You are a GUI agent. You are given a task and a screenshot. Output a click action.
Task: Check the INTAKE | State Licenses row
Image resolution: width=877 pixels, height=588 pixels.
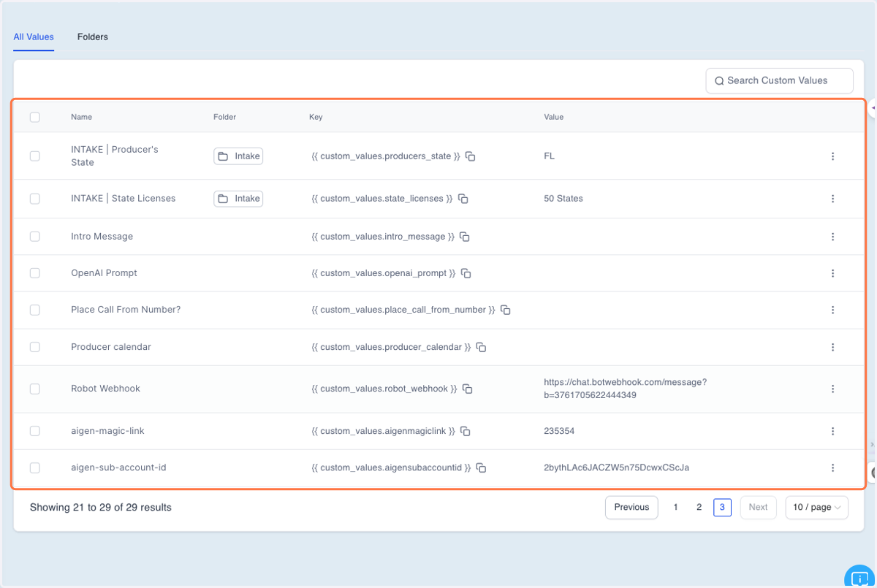point(35,199)
